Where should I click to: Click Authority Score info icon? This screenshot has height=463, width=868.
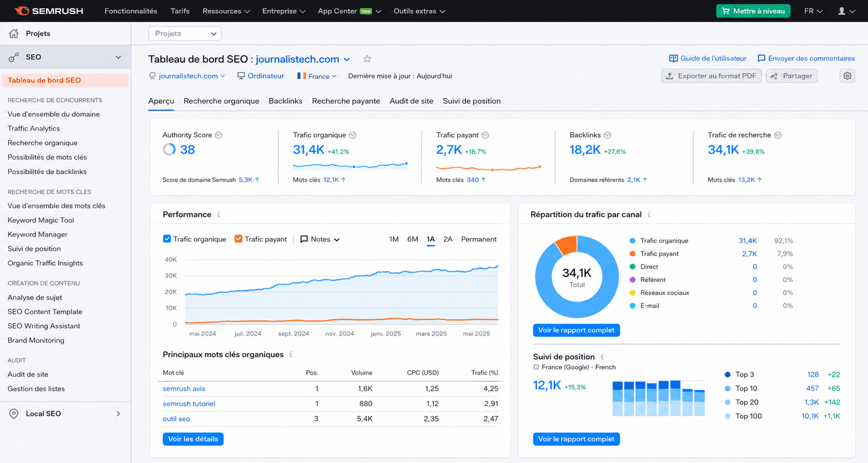pyautogui.click(x=219, y=135)
